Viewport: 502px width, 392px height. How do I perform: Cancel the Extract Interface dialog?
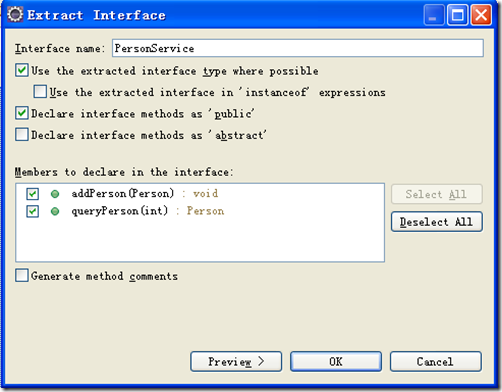(435, 361)
